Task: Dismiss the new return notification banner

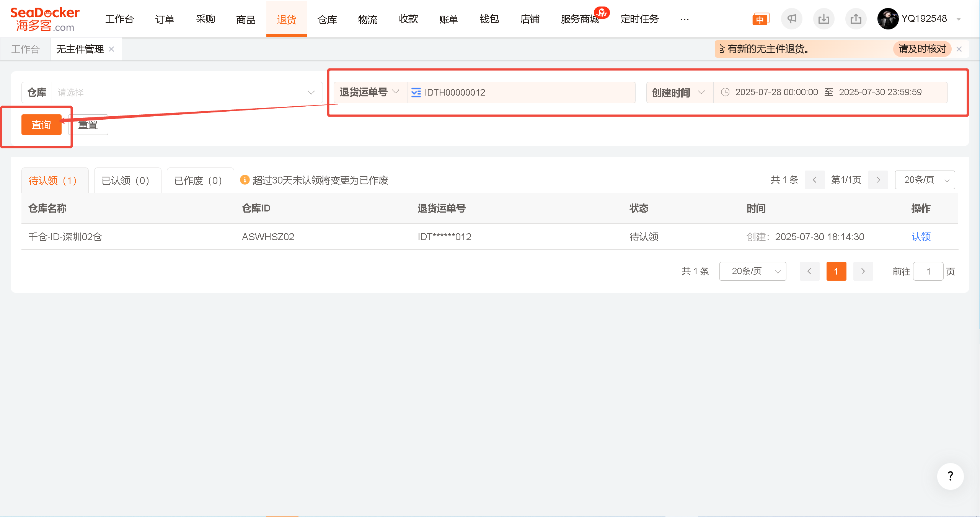Action: tap(959, 49)
